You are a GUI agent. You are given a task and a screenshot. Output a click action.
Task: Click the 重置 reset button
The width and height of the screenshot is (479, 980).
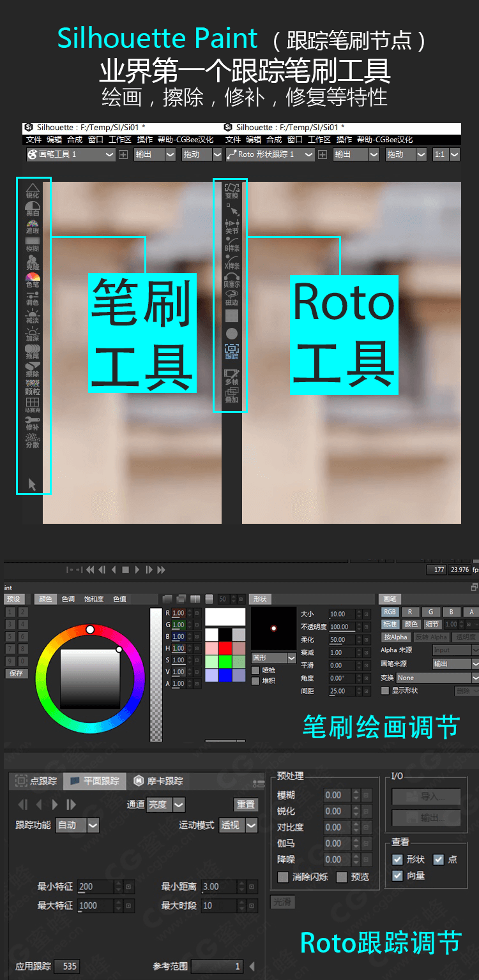click(x=246, y=805)
